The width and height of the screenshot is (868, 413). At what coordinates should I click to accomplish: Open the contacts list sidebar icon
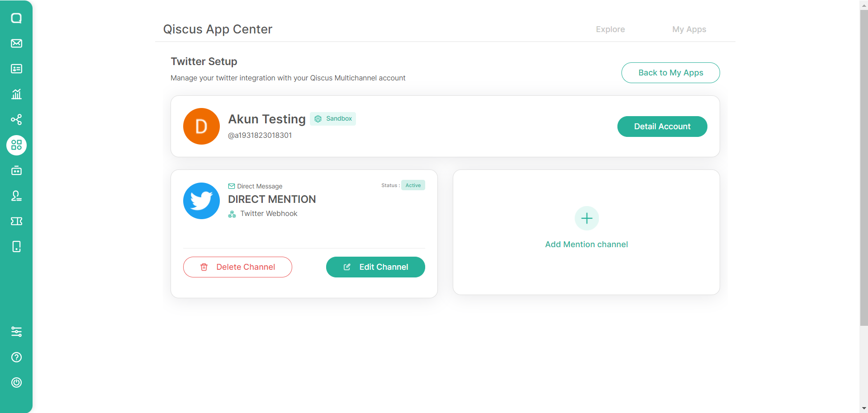(16, 69)
